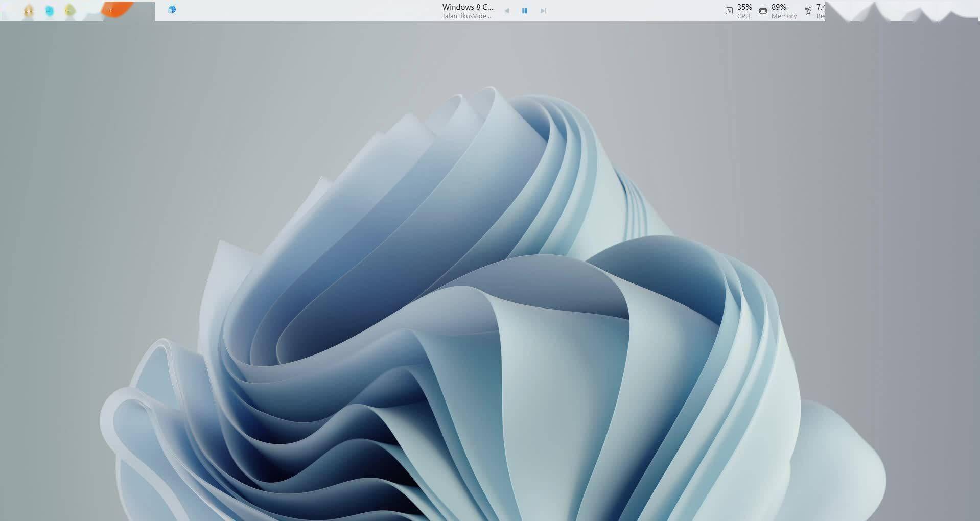This screenshot has width=980, height=521.
Task: Click the CPU label text
Action: point(743,16)
